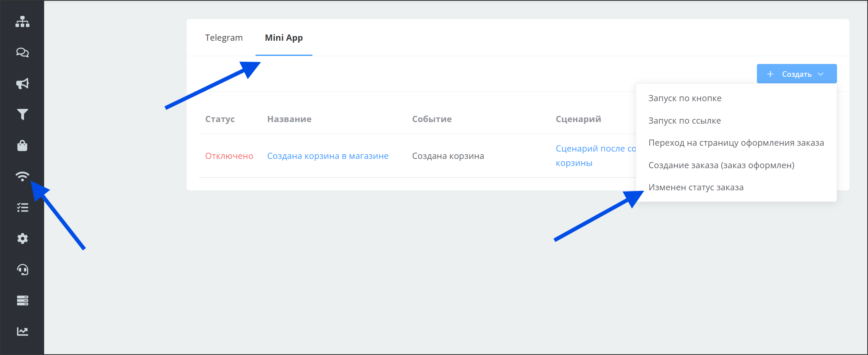
Task: Open the funnel icon in sidebar
Action: click(x=22, y=114)
